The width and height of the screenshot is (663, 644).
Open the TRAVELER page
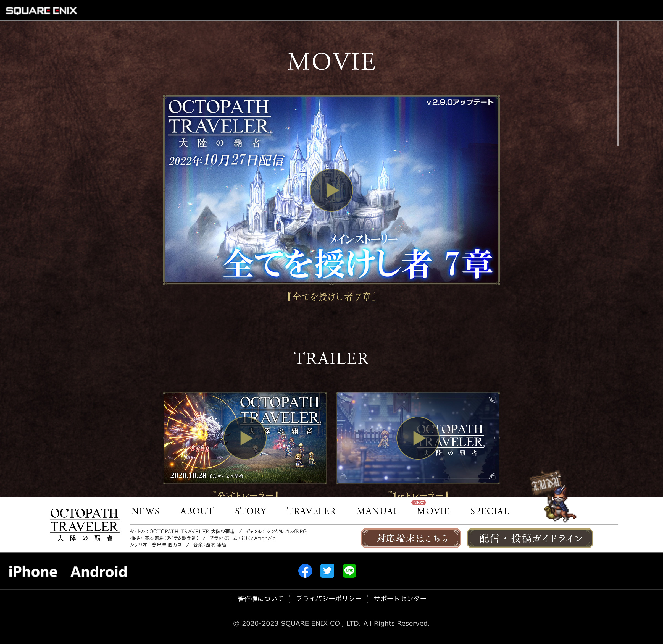pyautogui.click(x=311, y=511)
